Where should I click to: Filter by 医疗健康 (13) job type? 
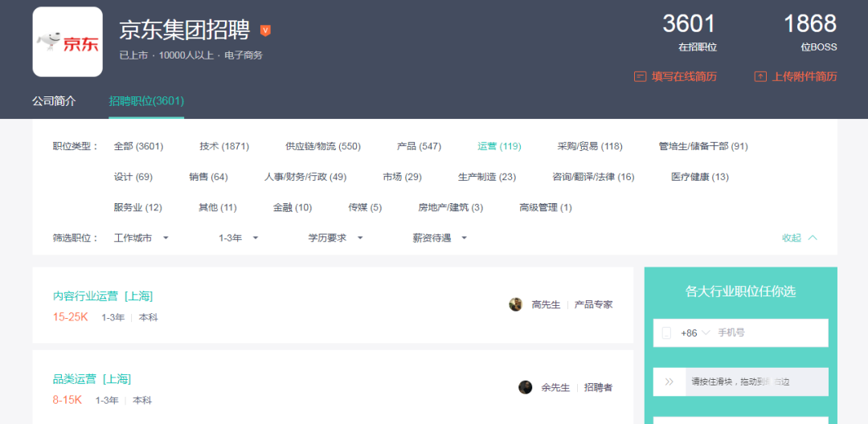pos(700,177)
